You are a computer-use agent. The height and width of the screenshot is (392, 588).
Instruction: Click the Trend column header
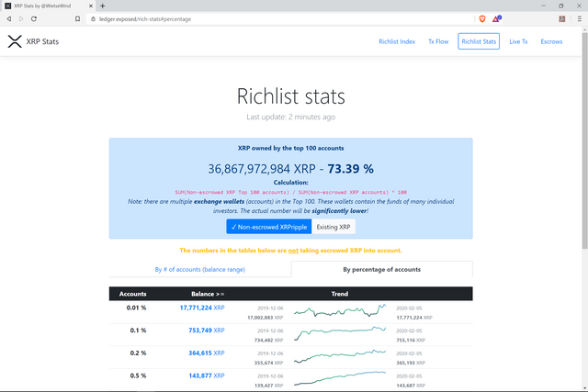(x=340, y=294)
